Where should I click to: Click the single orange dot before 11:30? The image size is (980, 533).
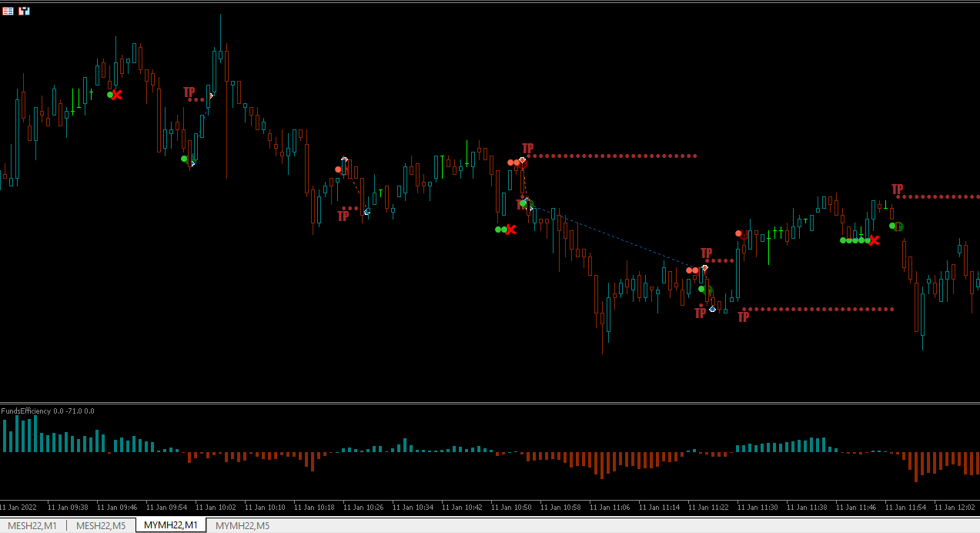click(x=738, y=233)
